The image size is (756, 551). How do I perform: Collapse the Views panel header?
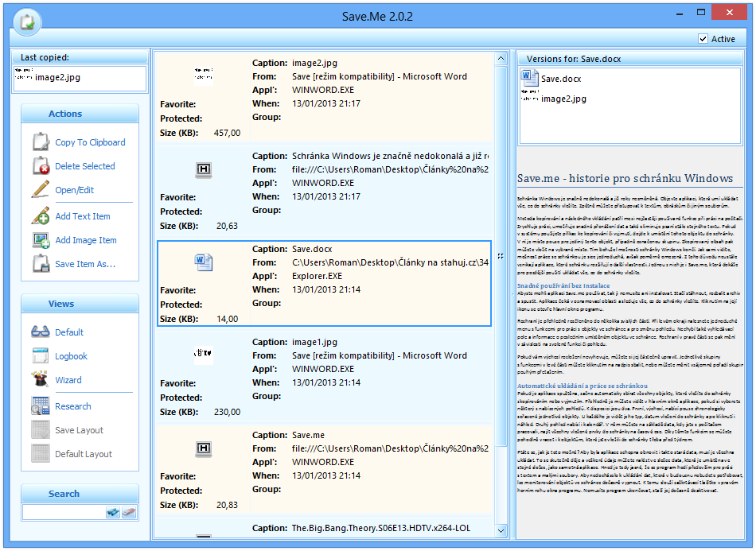pyautogui.click(x=80, y=304)
